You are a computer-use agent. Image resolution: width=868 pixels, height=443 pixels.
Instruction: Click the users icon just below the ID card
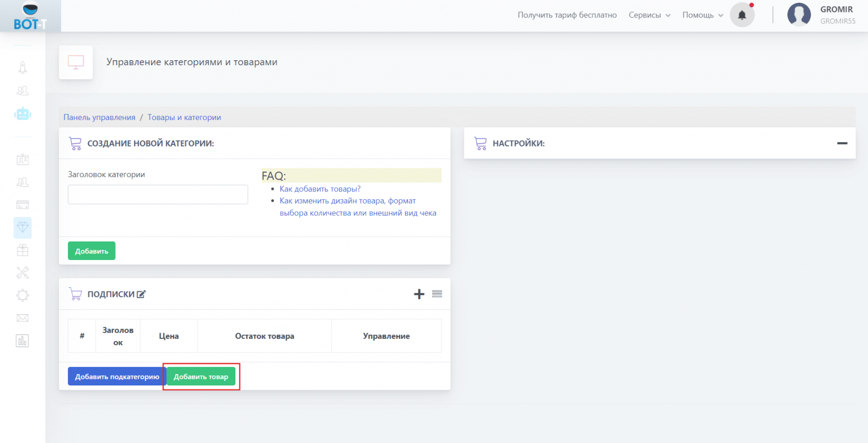(x=22, y=182)
